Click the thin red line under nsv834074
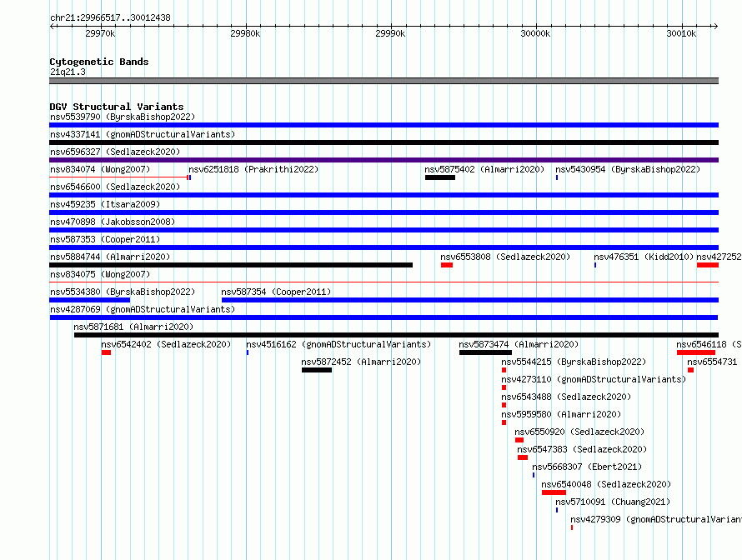The width and height of the screenshot is (742, 560). [118, 177]
